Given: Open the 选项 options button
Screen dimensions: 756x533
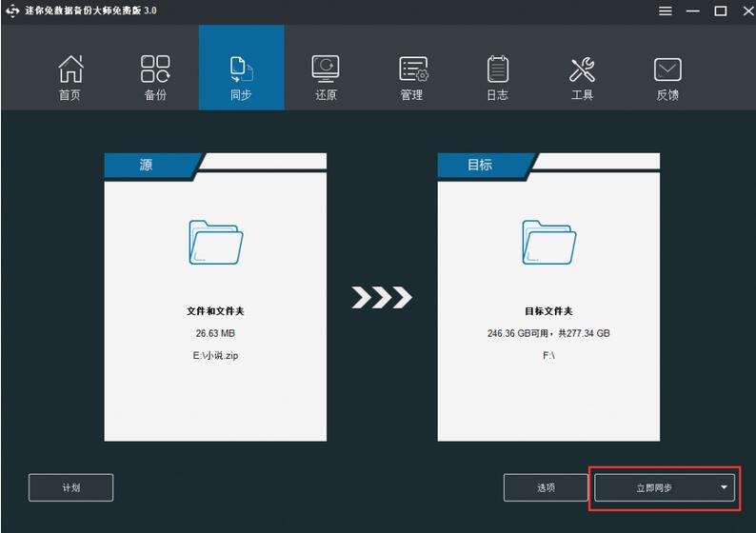Looking at the screenshot, I should pos(546,487).
